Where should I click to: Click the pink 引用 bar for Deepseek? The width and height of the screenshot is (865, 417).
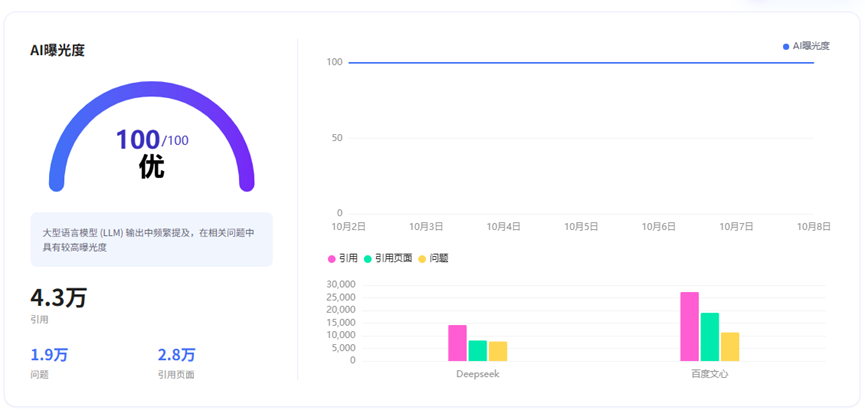pyautogui.click(x=457, y=343)
